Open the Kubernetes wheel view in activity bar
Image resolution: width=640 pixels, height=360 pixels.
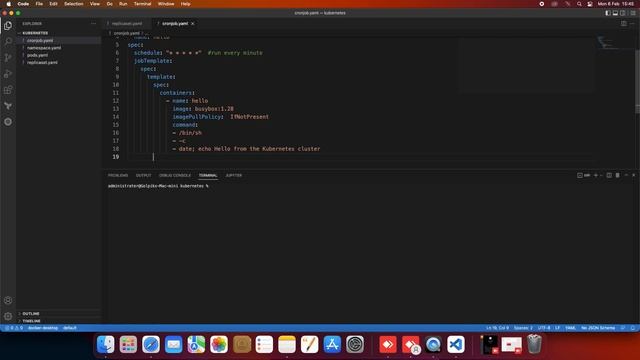coord(8,122)
